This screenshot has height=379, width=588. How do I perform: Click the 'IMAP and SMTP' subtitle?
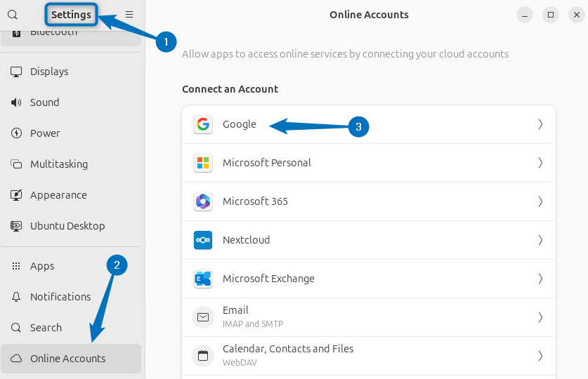(253, 324)
